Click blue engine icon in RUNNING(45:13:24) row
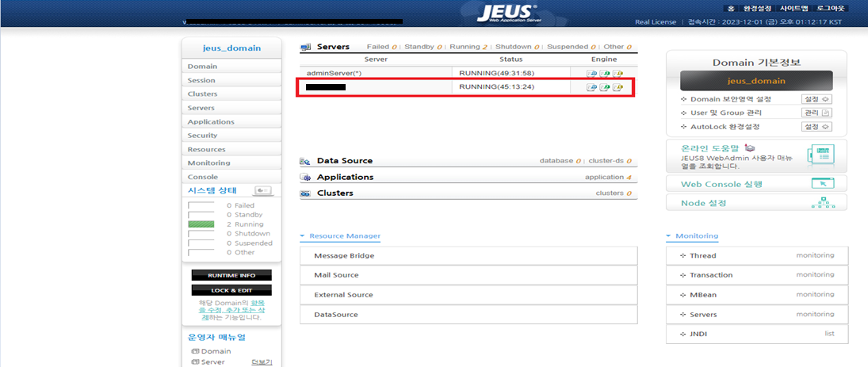 pos(591,87)
